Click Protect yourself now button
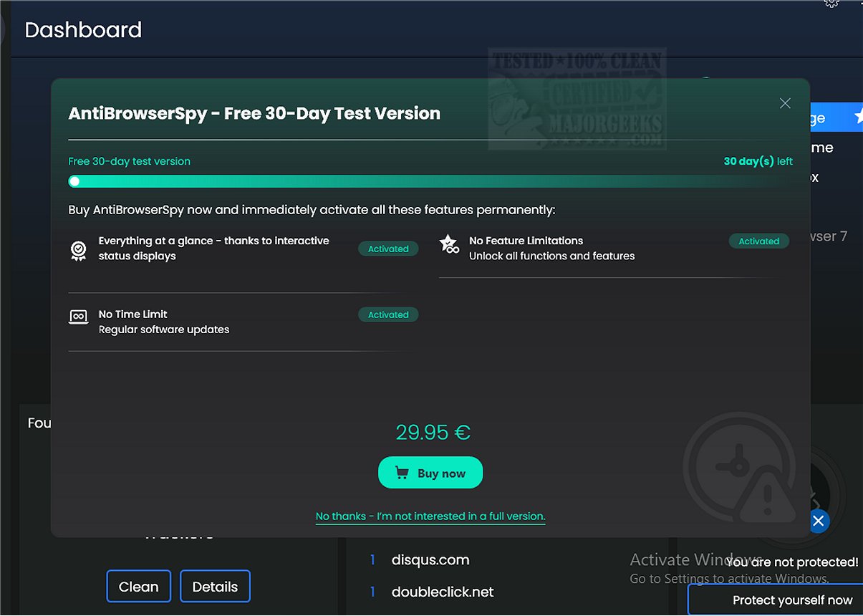Viewport: 863px width, 616px height. [x=776, y=600]
